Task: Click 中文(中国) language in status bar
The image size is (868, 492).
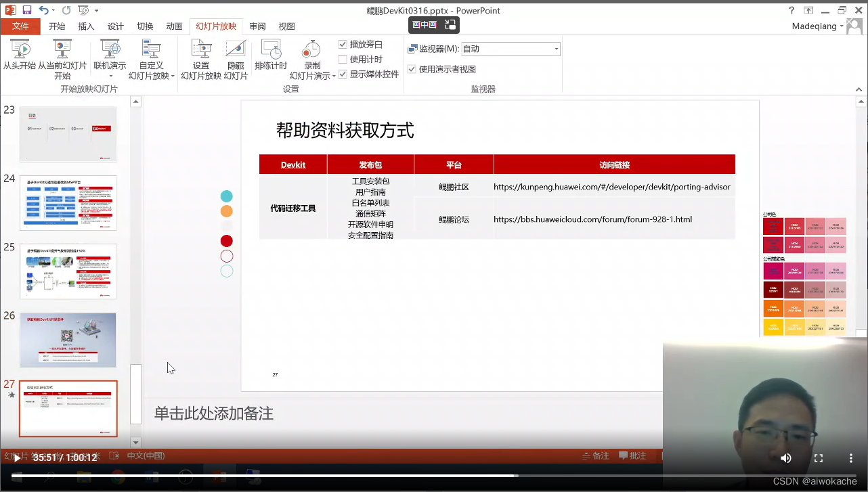Action: pyautogui.click(x=146, y=456)
